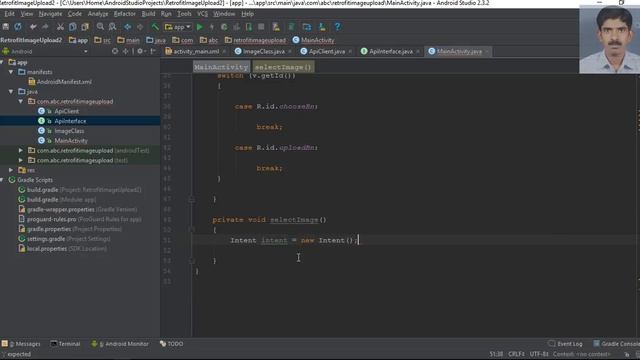The height and width of the screenshot is (360, 640).
Task: Click the Stop square icon
Action: click(x=261, y=27)
